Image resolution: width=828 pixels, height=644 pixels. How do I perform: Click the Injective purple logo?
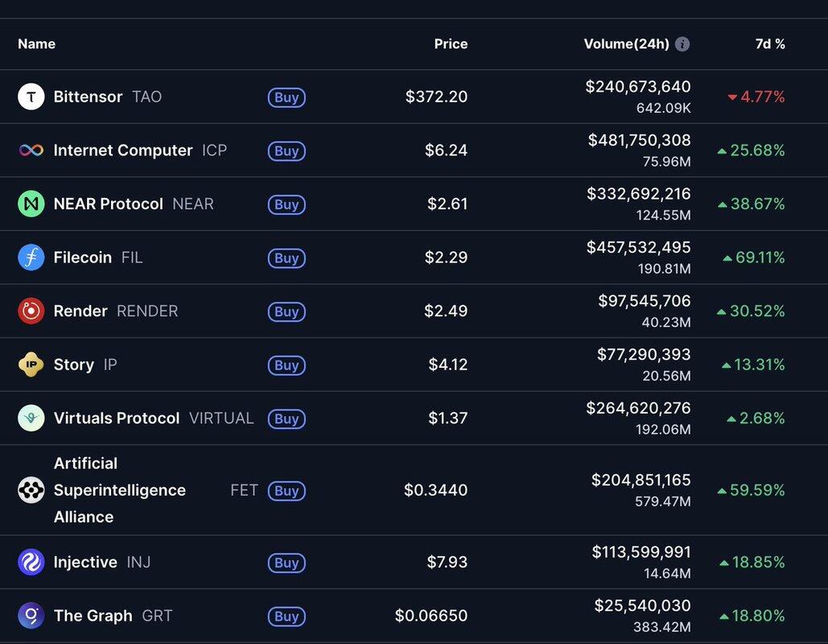coord(31,562)
